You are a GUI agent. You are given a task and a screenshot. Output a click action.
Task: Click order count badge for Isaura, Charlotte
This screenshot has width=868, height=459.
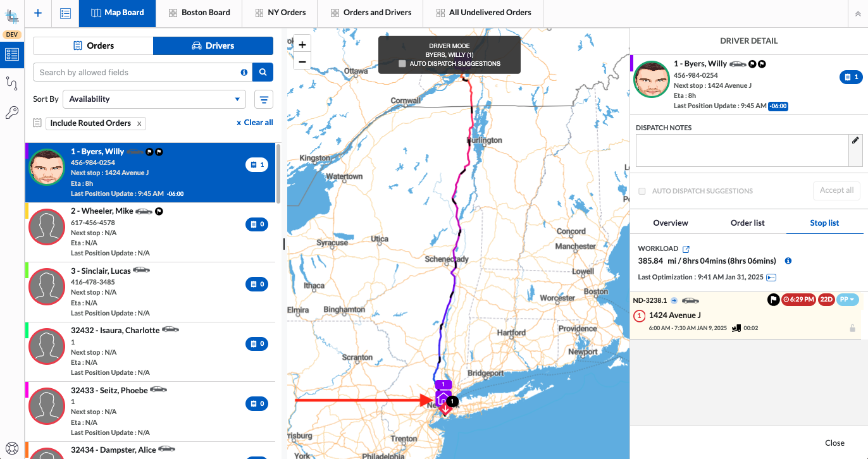coord(256,343)
